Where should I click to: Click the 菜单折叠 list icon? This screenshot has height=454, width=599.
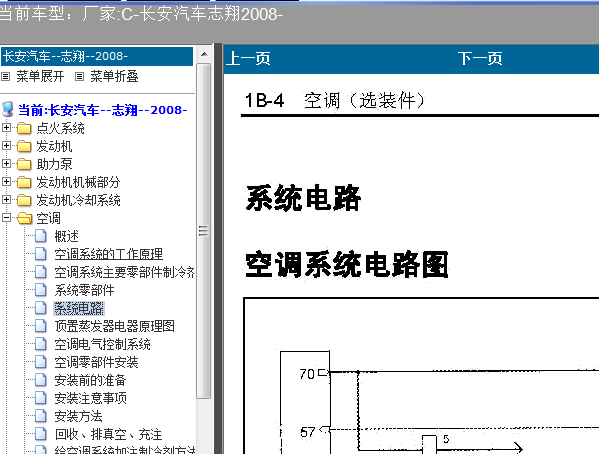click(79, 77)
